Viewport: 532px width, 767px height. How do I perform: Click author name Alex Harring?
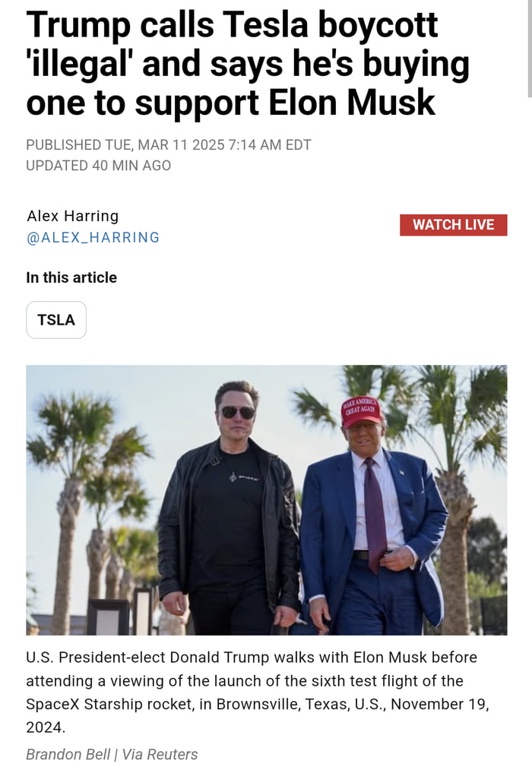click(72, 216)
